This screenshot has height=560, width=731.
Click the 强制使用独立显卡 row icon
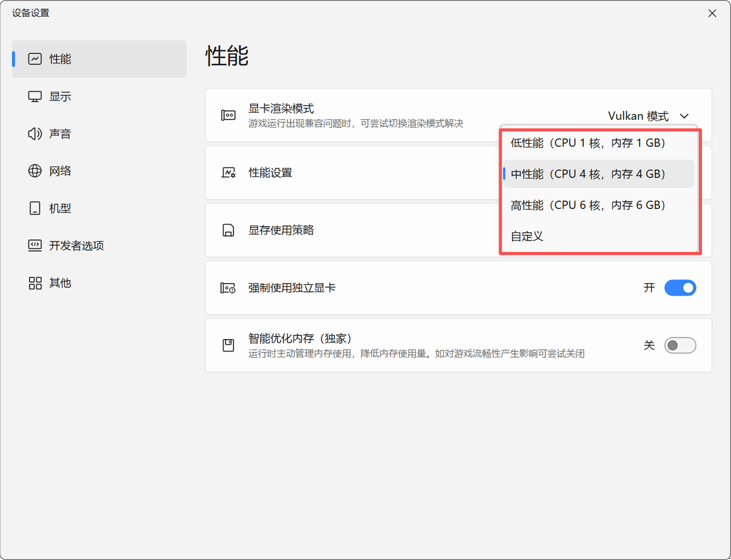(x=228, y=288)
